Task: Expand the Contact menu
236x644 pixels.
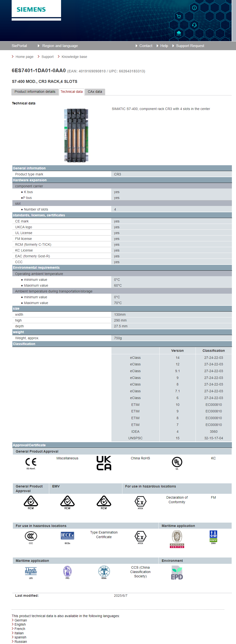Action: 145,46
